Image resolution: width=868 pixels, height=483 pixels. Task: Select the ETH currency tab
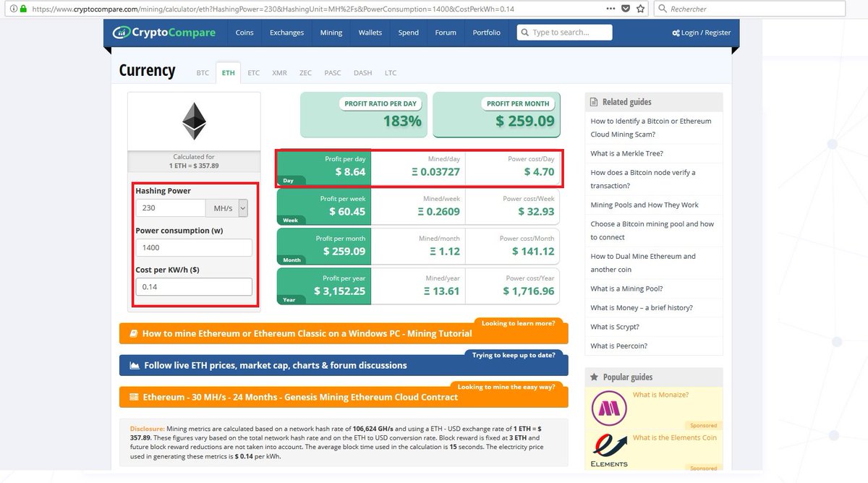click(228, 73)
